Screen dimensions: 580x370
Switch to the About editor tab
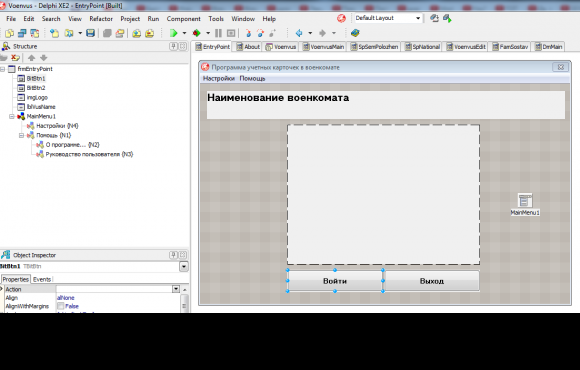[248, 47]
